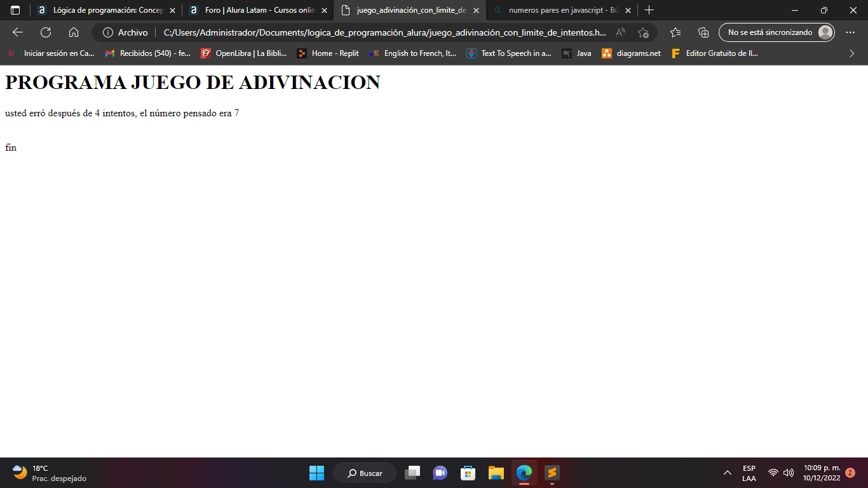Expand more bookmarks chevron
Image resolution: width=868 pixels, height=488 pixels.
click(x=852, y=53)
